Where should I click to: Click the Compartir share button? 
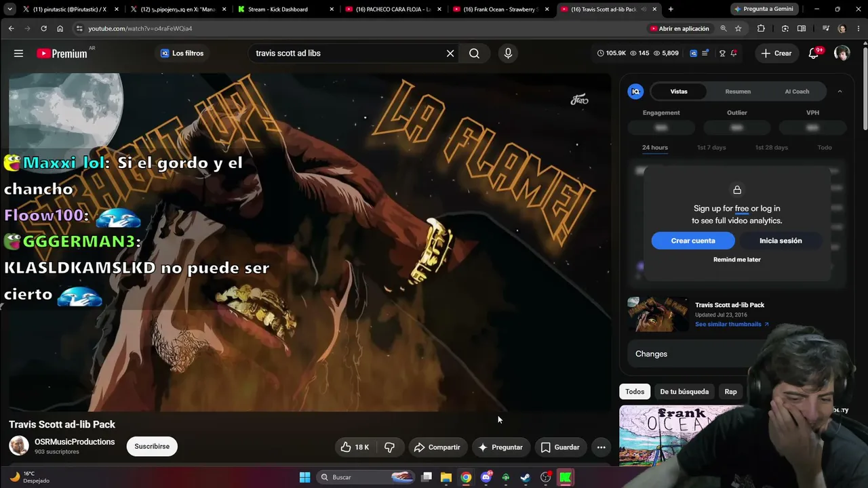pyautogui.click(x=437, y=447)
